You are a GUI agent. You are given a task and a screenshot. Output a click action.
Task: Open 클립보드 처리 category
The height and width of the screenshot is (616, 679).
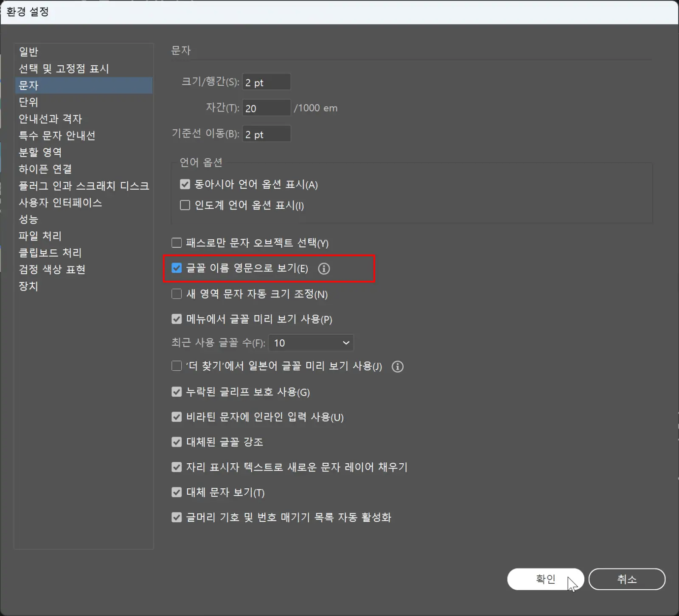[84, 253]
